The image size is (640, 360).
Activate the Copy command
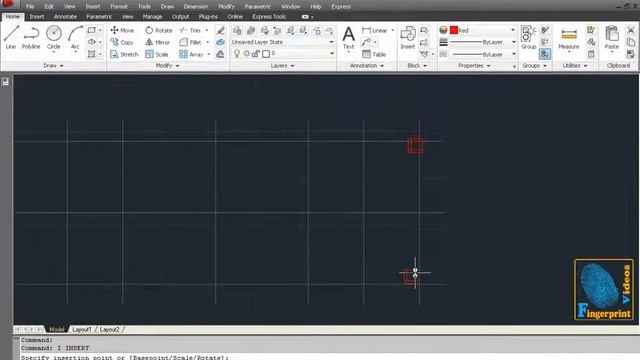click(122, 42)
